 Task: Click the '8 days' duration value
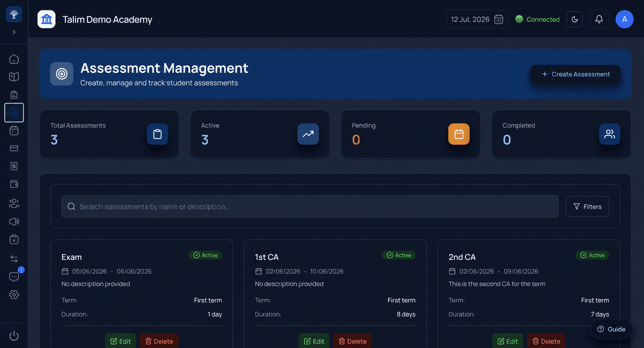(x=406, y=314)
